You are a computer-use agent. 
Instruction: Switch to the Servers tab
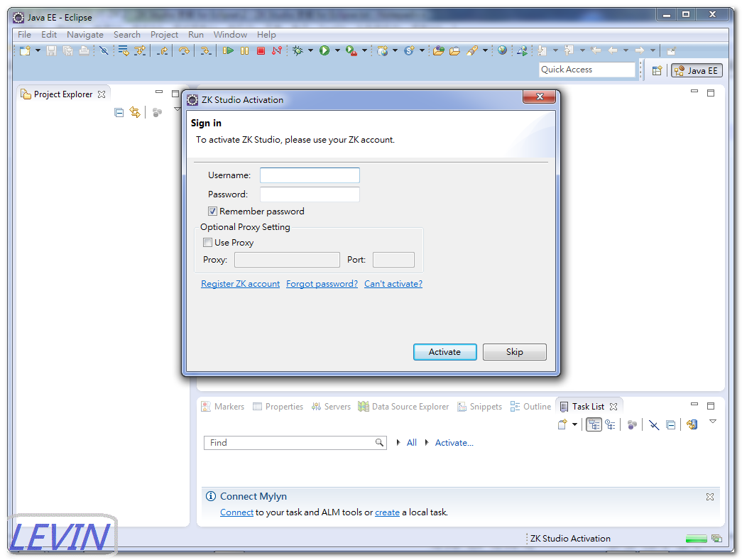tap(331, 406)
